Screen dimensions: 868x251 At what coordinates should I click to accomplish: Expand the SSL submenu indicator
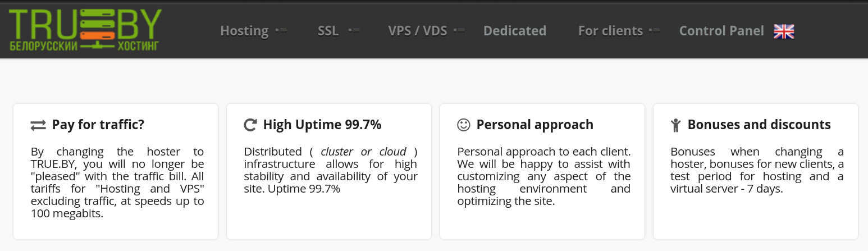click(354, 31)
